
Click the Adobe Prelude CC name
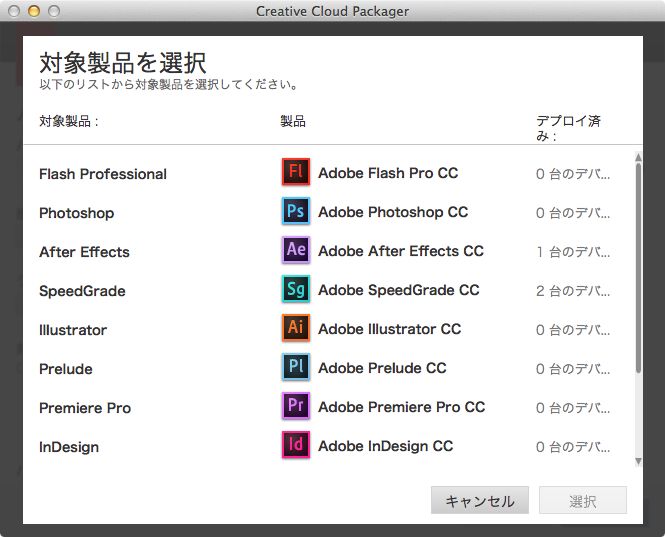point(382,368)
